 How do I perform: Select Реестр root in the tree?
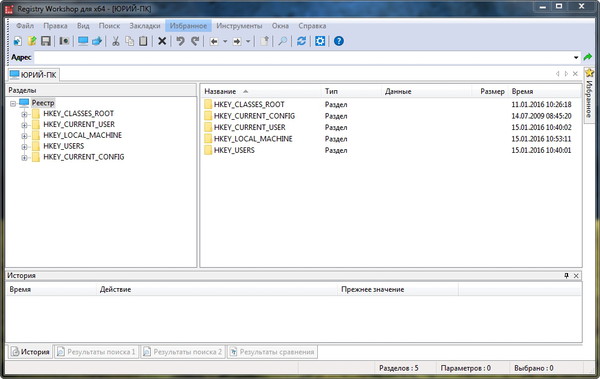43,103
